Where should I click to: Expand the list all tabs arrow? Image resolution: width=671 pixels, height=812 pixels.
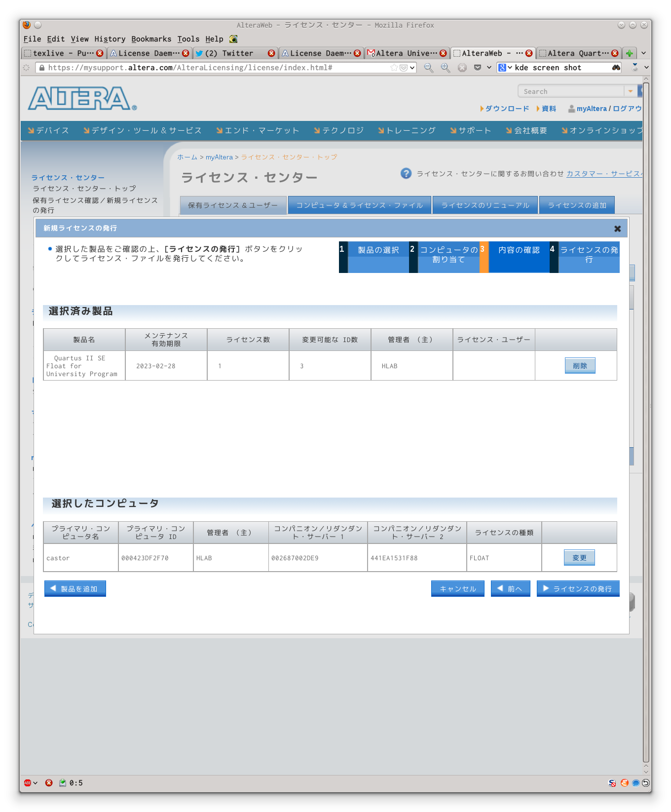(x=643, y=53)
